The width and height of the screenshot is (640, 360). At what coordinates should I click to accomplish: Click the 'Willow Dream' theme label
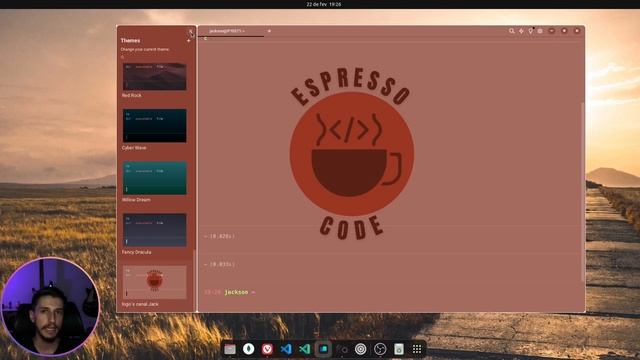click(136, 200)
